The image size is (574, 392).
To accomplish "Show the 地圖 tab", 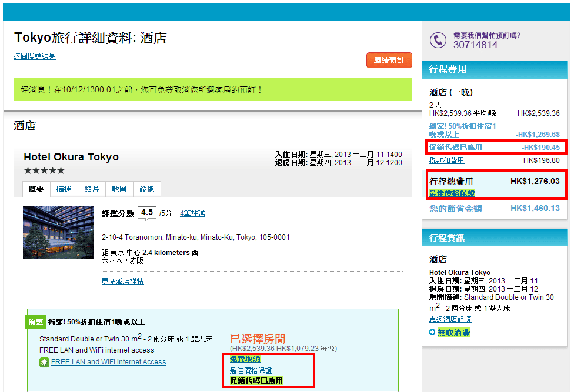I will 119,189.
